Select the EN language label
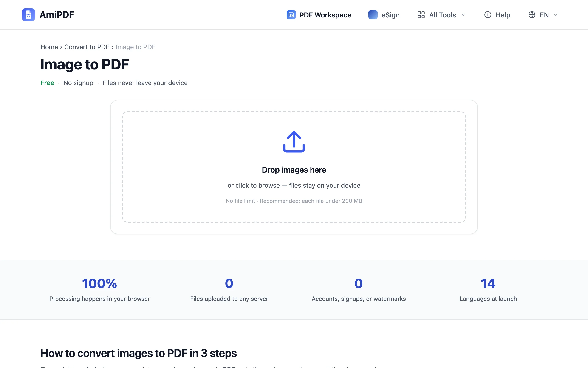This screenshot has height=368, width=588. (x=544, y=15)
